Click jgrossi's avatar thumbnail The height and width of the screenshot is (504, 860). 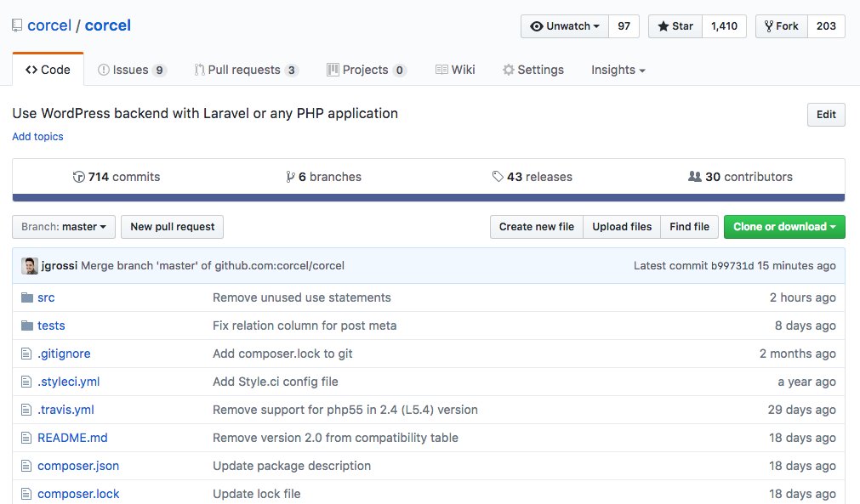click(30, 266)
